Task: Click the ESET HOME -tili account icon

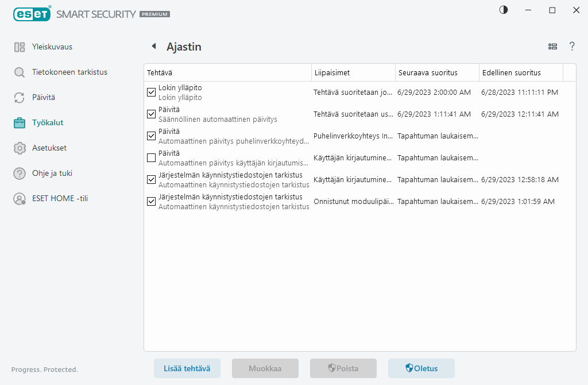Action: (x=20, y=199)
